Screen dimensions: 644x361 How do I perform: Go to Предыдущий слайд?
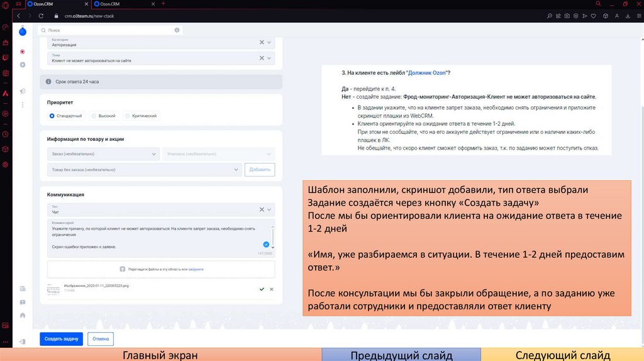click(x=401, y=355)
